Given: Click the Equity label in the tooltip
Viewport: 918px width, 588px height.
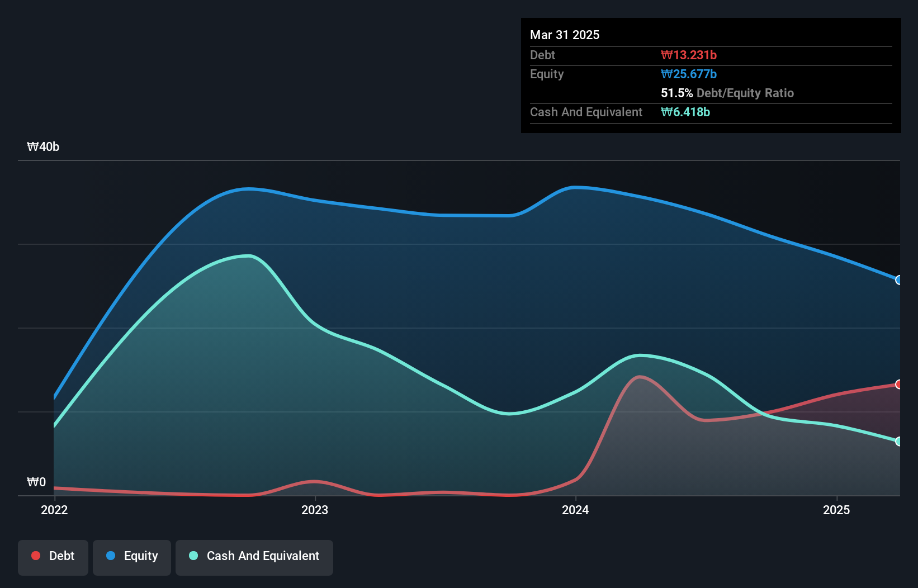Looking at the screenshot, I should point(547,74).
